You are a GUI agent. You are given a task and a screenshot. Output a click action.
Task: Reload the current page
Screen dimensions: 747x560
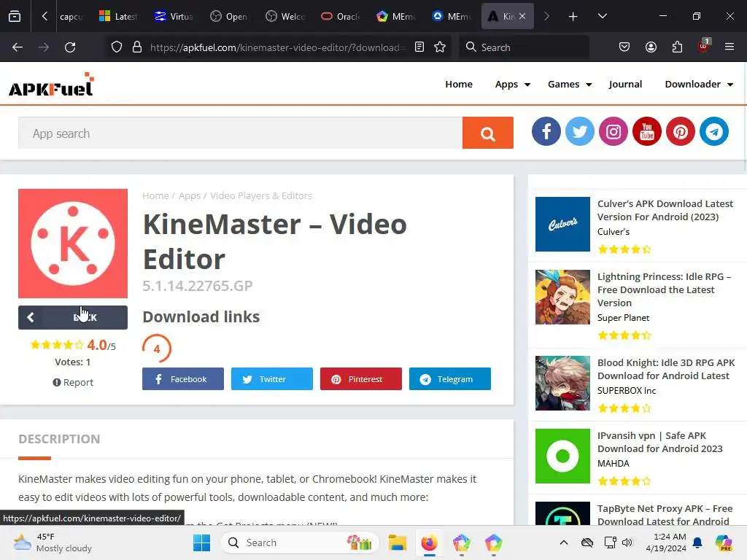[70, 47]
